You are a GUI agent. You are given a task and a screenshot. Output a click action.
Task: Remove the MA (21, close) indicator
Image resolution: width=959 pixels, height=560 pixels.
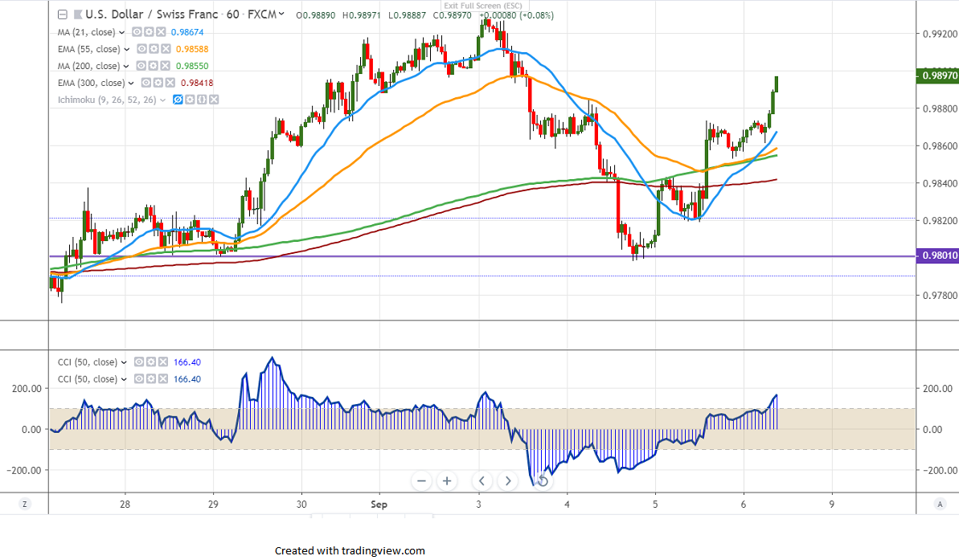pos(160,32)
